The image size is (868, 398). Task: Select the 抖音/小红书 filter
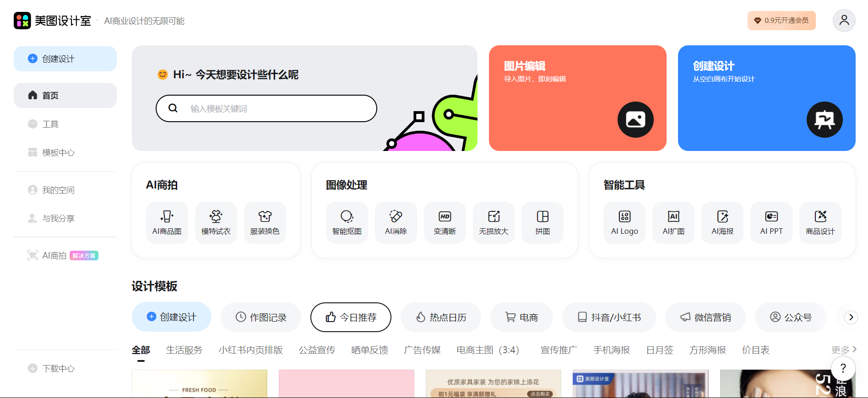click(609, 317)
